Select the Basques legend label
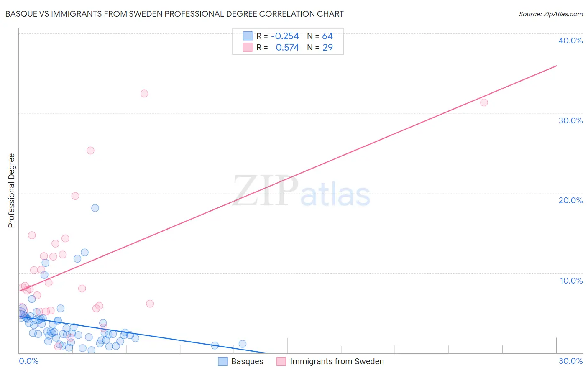Screen dimensions: 588x373 (247, 361)
